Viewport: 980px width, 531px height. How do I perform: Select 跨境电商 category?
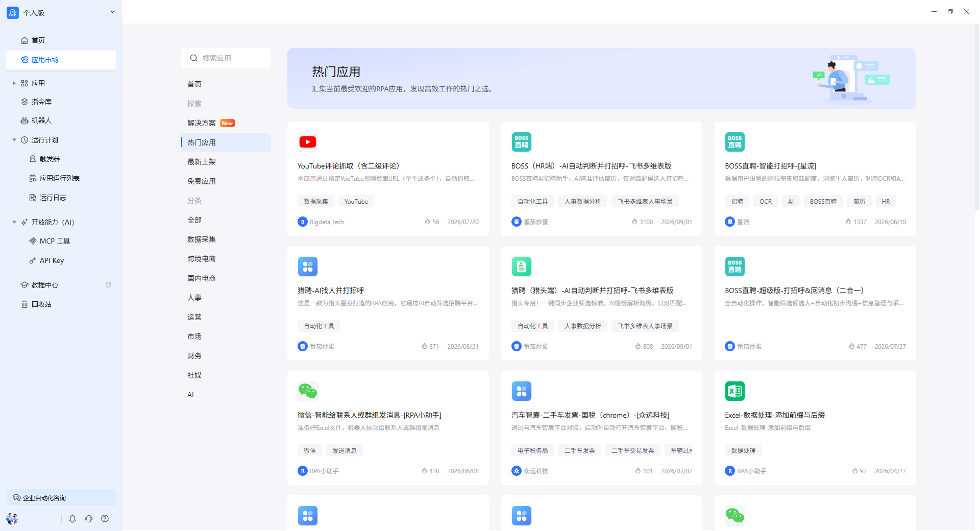(x=226, y=259)
